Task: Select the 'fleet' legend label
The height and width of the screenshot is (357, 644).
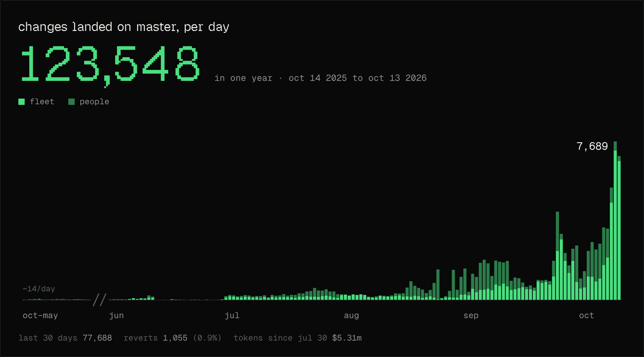Action: 42,102
